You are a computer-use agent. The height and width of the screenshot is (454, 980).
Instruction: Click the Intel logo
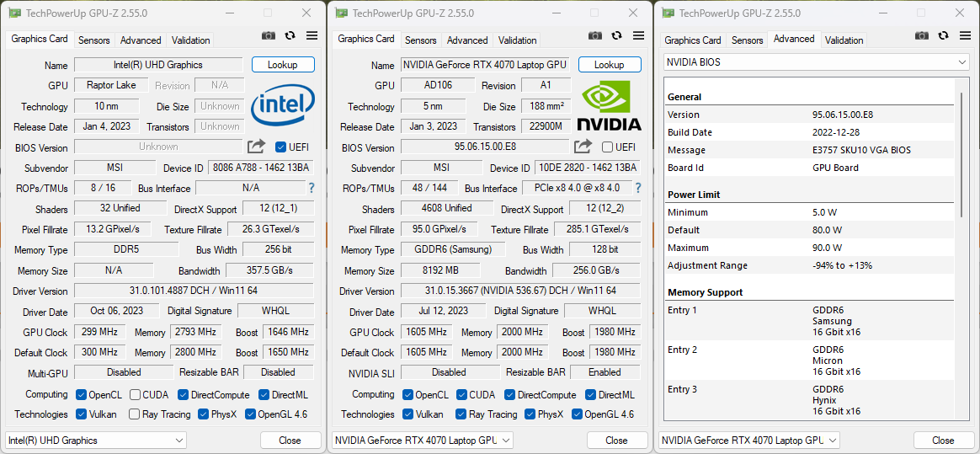click(x=283, y=104)
